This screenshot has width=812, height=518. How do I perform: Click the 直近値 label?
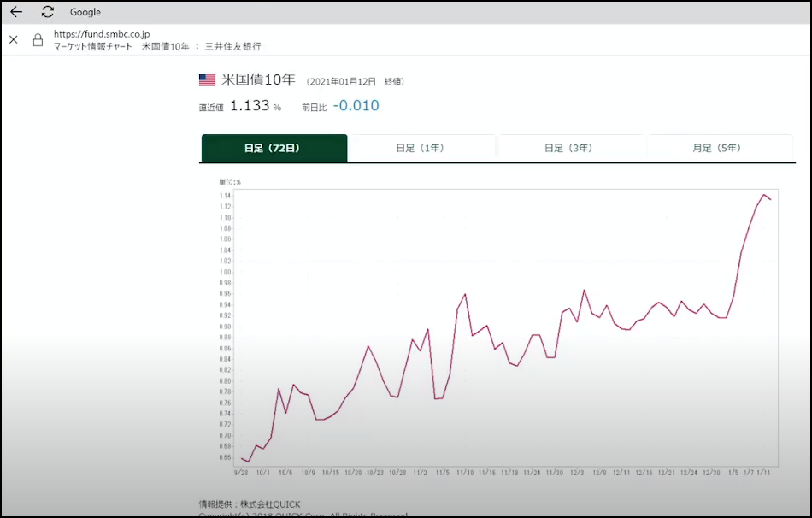click(211, 107)
